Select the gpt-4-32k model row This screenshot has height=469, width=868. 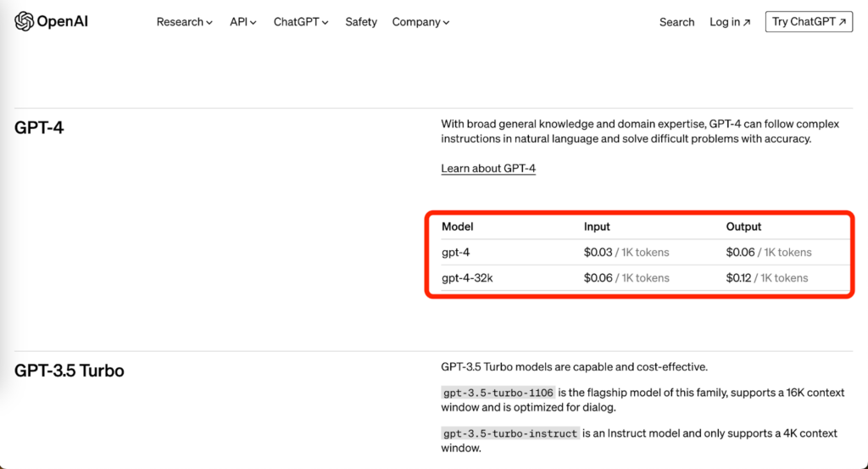645,278
